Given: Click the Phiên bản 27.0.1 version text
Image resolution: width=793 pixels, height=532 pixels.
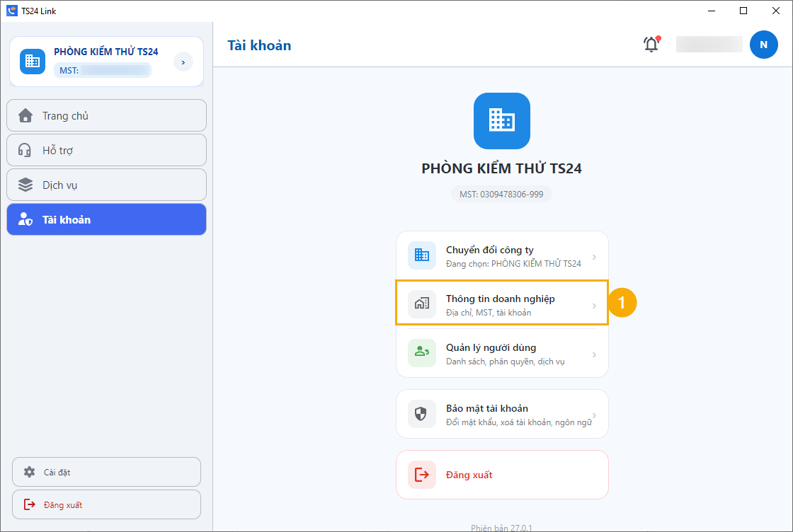Looking at the screenshot, I should [x=501, y=528].
